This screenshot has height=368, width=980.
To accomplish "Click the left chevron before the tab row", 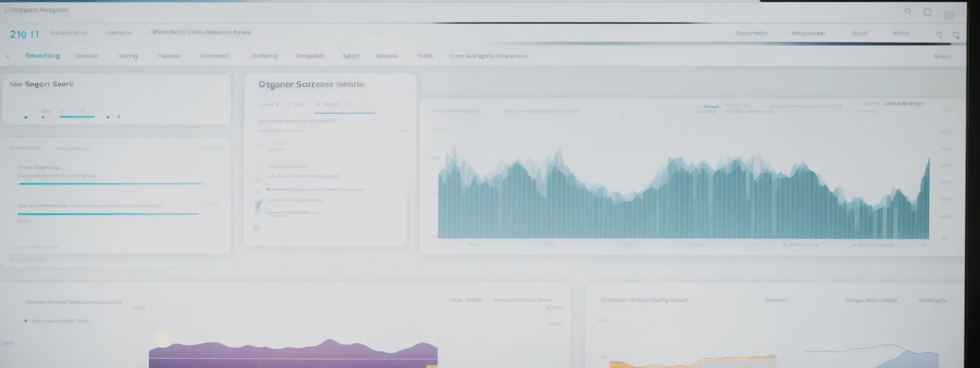I will [x=8, y=56].
